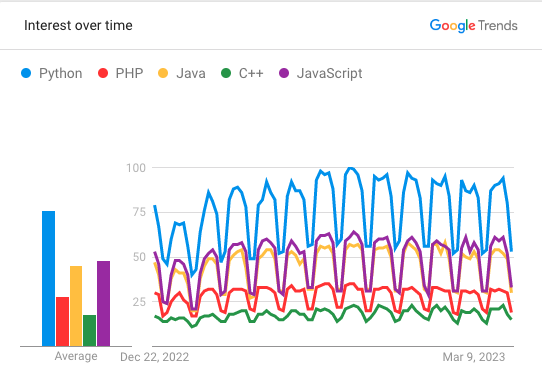Viewport: 542px width, 377px height.
Task: Select the C++ legend label
Action: (251, 73)
